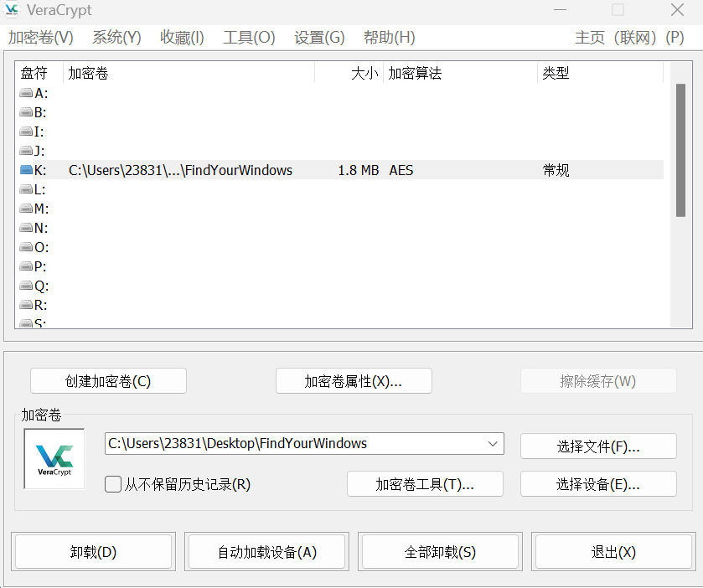Open 加密卷工具(T)... options
Image resolution: width=703 pixels, height=588 pixels.
coord(425,484)
